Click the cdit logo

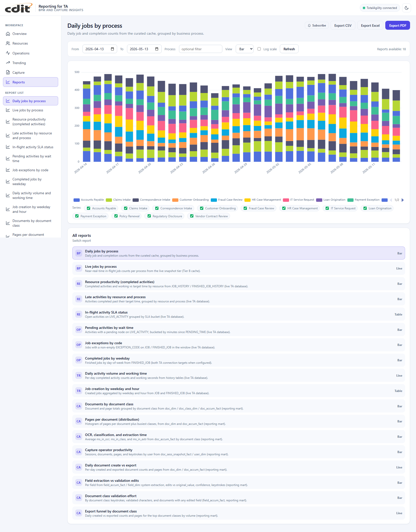click(19, 8)
